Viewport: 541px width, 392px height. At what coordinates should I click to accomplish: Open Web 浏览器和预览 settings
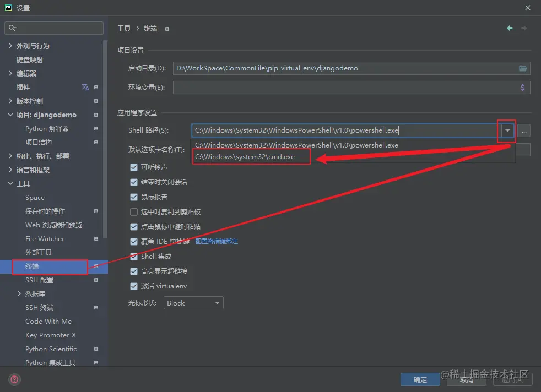[53, 225]
